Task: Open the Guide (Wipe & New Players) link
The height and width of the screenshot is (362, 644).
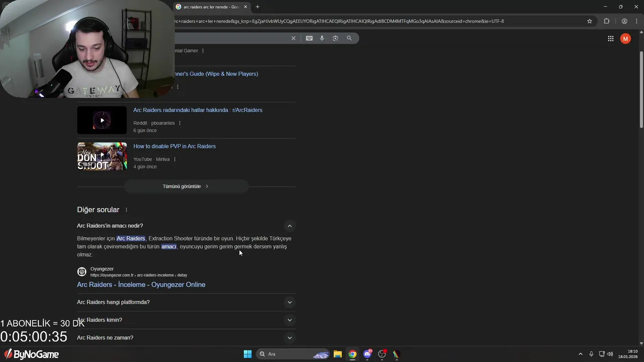Action: pos(216,74)
